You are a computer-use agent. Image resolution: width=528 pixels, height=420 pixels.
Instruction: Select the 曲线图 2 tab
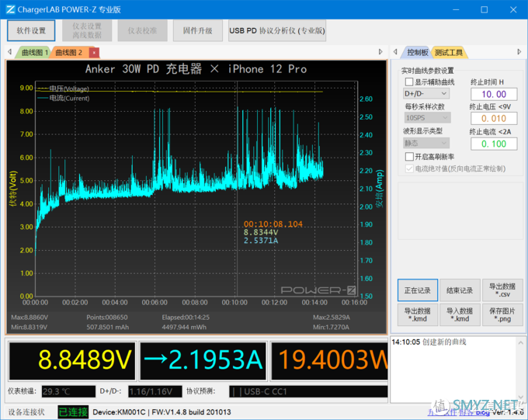(68, 53)
